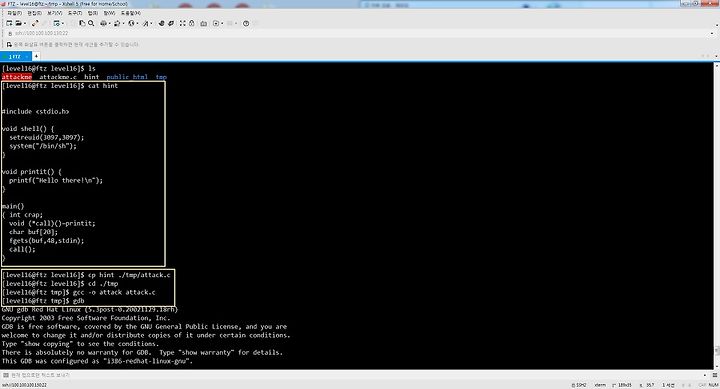
Task: Expand the Print icon dropdown arrow
Action: click(x=109, y=23)
